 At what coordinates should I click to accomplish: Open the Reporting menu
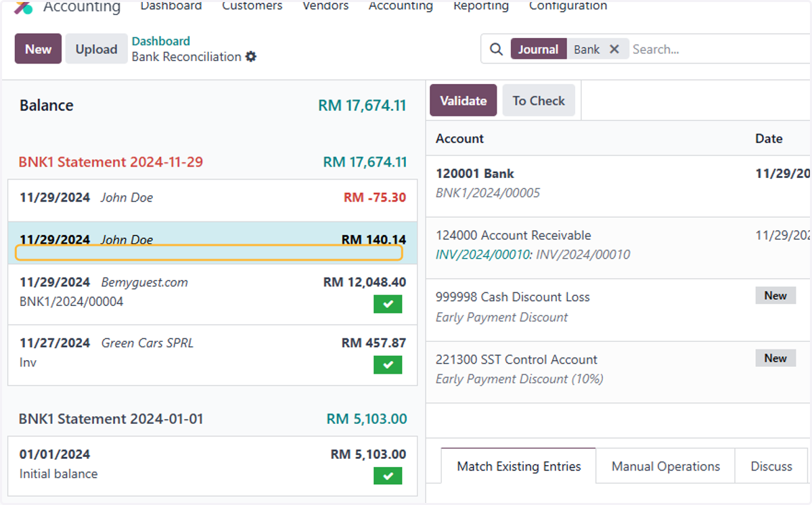point(481,6)
